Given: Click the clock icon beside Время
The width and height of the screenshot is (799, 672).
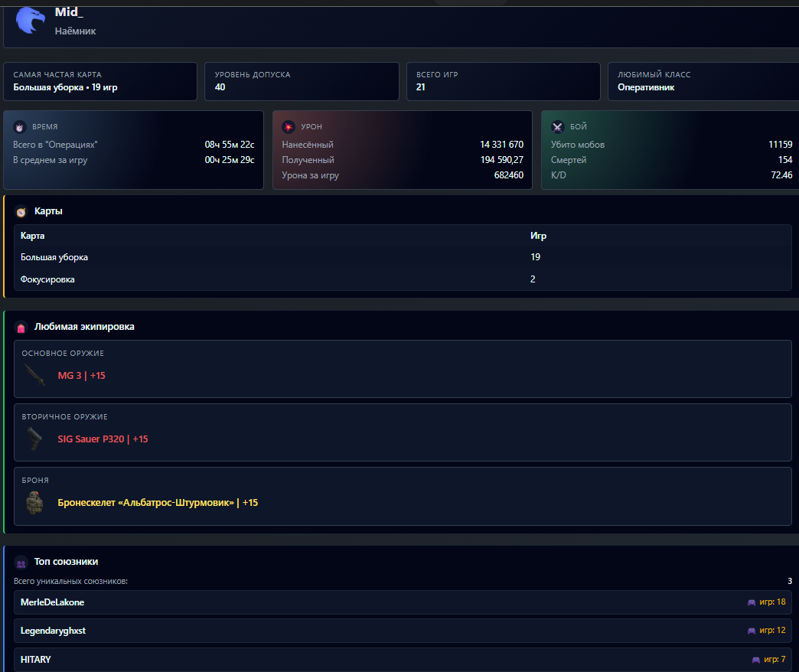Looking at the screenshot, I should (x=20, y=127).
